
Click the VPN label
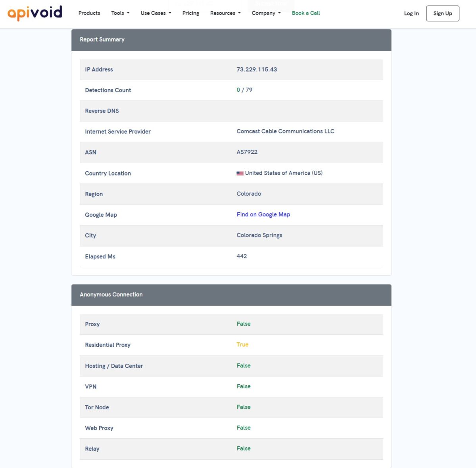(91, 386)
